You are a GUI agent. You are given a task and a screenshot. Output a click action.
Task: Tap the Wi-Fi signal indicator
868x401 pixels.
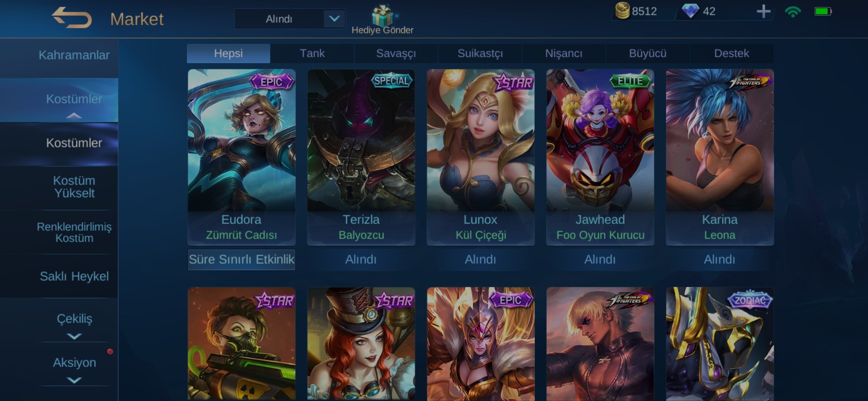pyautogui.click(x=793, y=12)
